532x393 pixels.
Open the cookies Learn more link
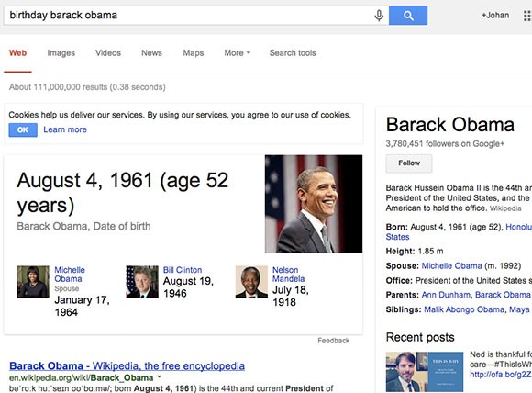[65, 129]
